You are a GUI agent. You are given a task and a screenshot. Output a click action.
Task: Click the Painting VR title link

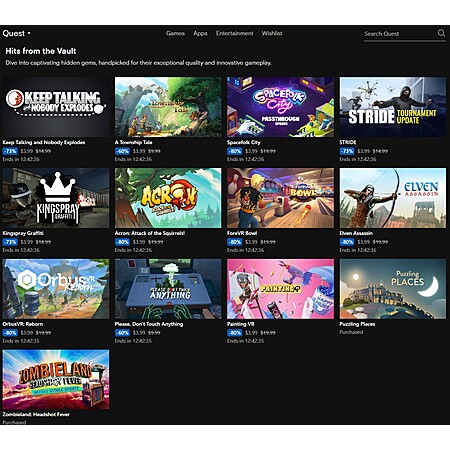(241, 324)
